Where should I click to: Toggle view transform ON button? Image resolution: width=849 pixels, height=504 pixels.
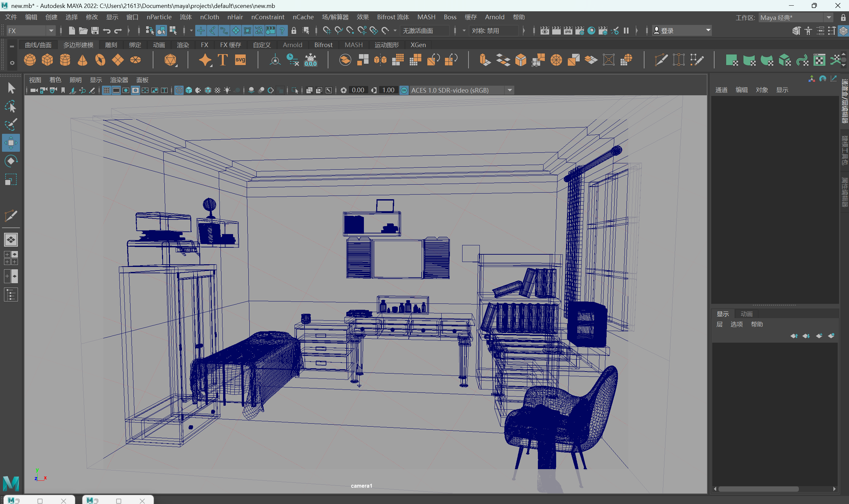404,90
